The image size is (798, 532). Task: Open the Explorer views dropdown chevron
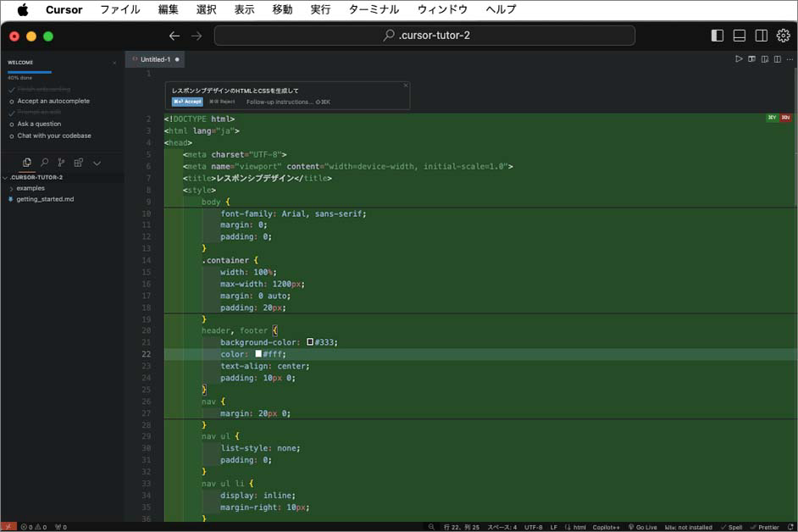(97, 163)
